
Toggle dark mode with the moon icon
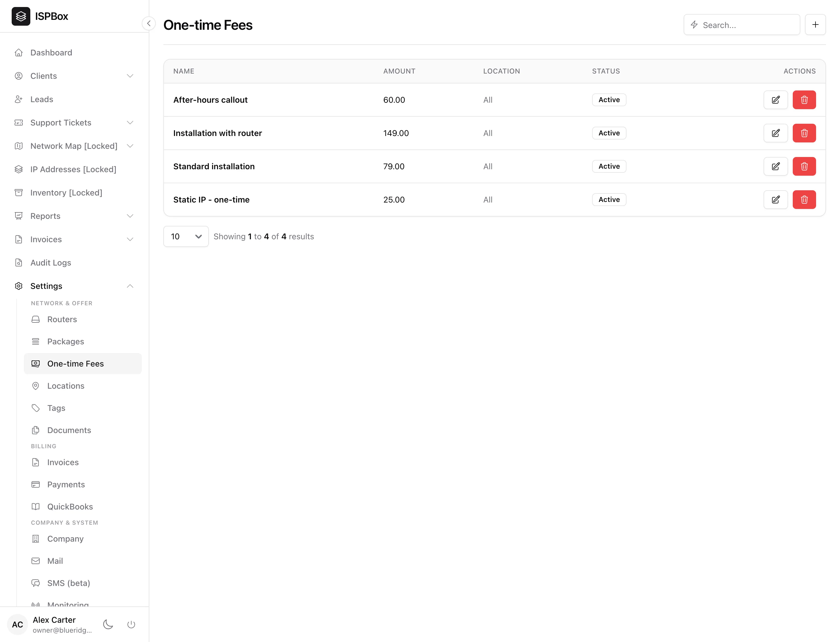click(108, 624)
